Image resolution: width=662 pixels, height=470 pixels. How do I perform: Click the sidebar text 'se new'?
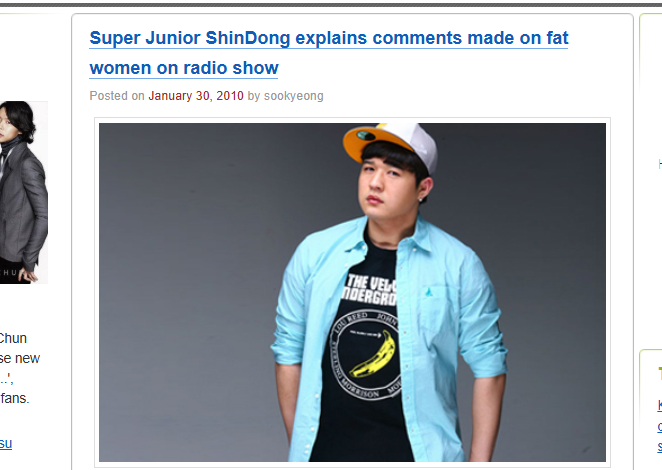(x=20, y=359)
